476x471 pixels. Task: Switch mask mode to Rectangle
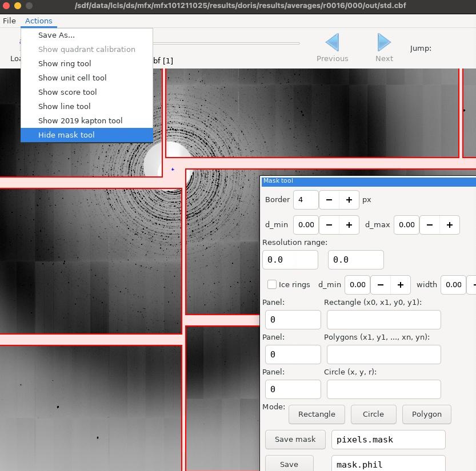pyautogui.click(x=317, y=414)
